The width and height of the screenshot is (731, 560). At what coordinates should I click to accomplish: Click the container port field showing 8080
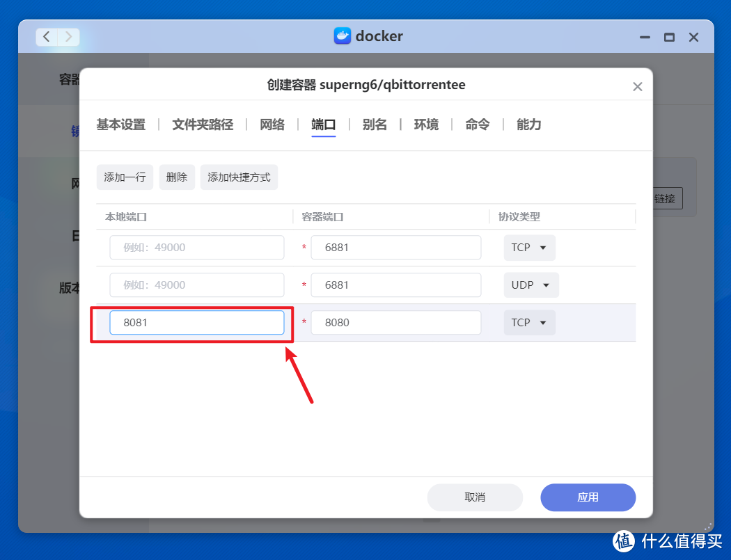(x=396, y=322)
